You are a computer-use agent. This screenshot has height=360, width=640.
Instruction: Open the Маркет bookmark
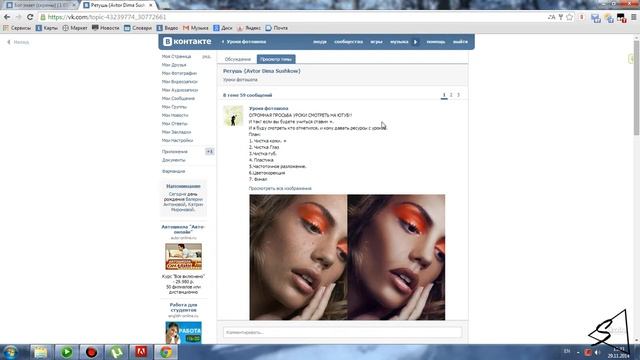coord(75,28)
